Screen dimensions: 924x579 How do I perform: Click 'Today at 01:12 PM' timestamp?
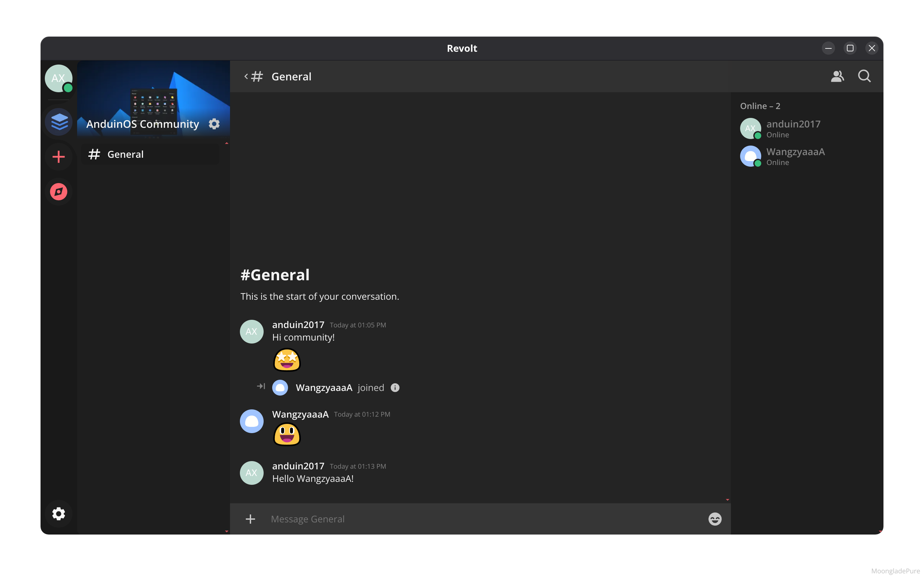pos(362,414)
